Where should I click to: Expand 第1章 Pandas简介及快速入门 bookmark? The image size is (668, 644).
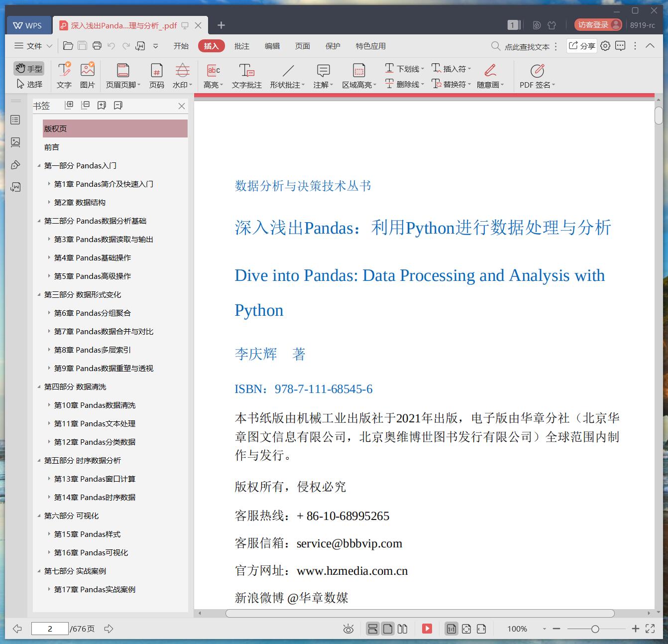49,184
